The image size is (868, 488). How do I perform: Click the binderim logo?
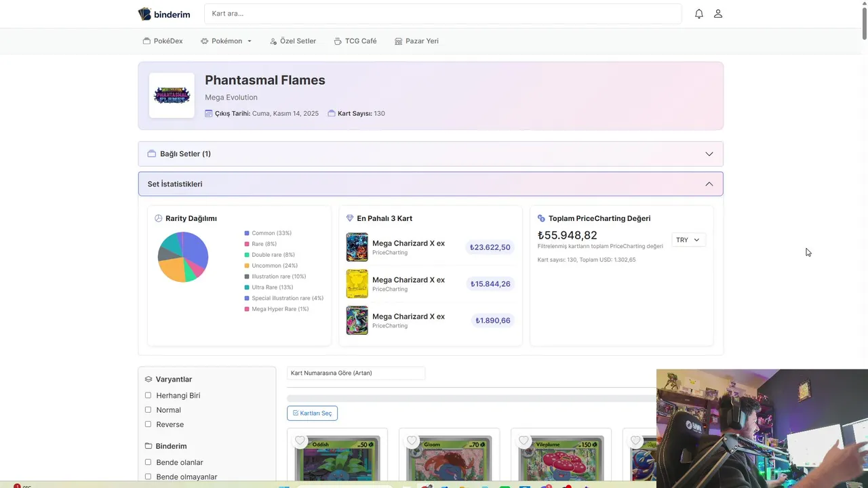(164, 14)
